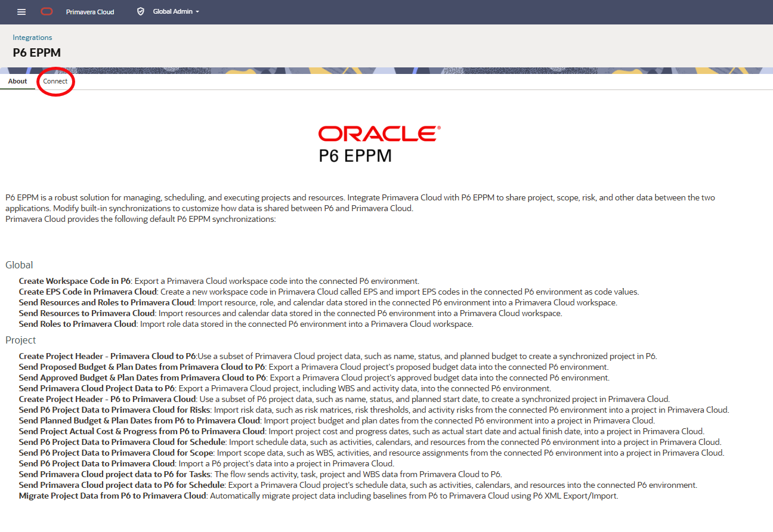Screen dimensions: 773x532
Task: Click 'Send Resources and Roles to Primavera Cloud' entry
Action: pos(106,302)
